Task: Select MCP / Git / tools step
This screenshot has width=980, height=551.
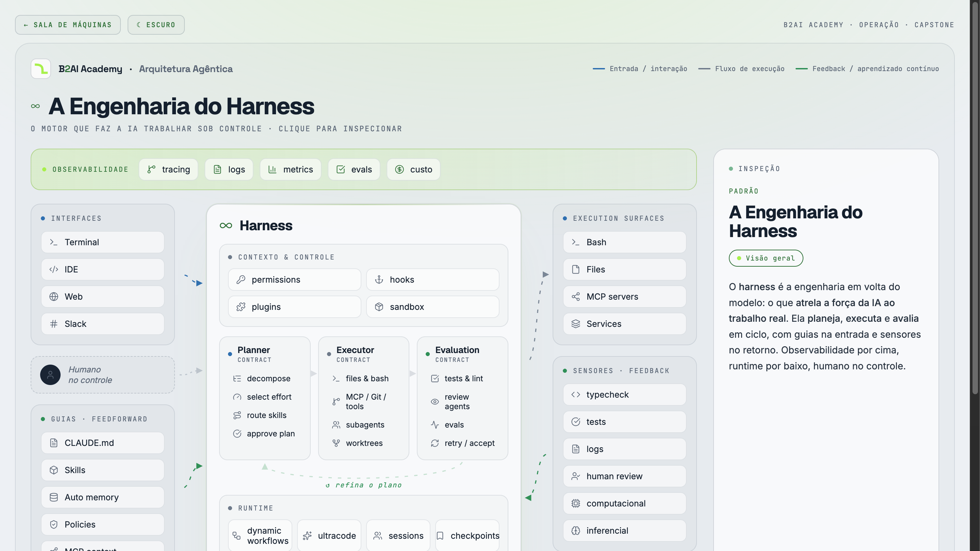Action: tap(364, 402)
